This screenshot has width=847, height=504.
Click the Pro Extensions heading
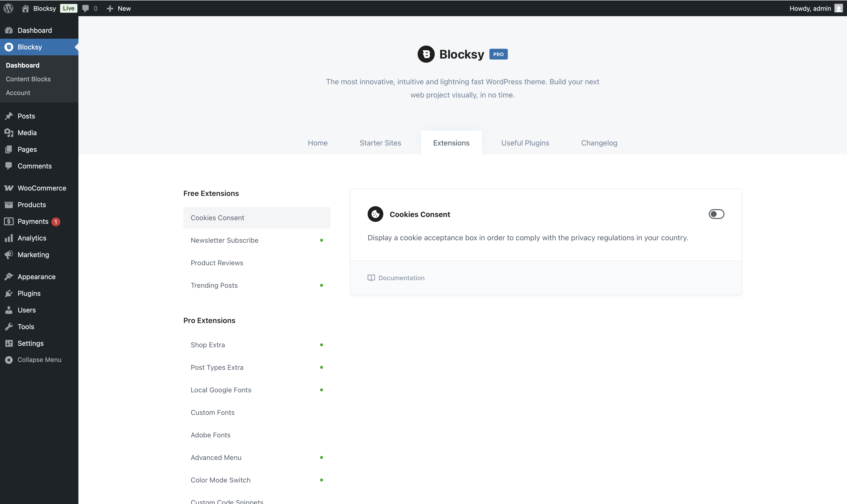pyautogui.click(x=209, y=321)
